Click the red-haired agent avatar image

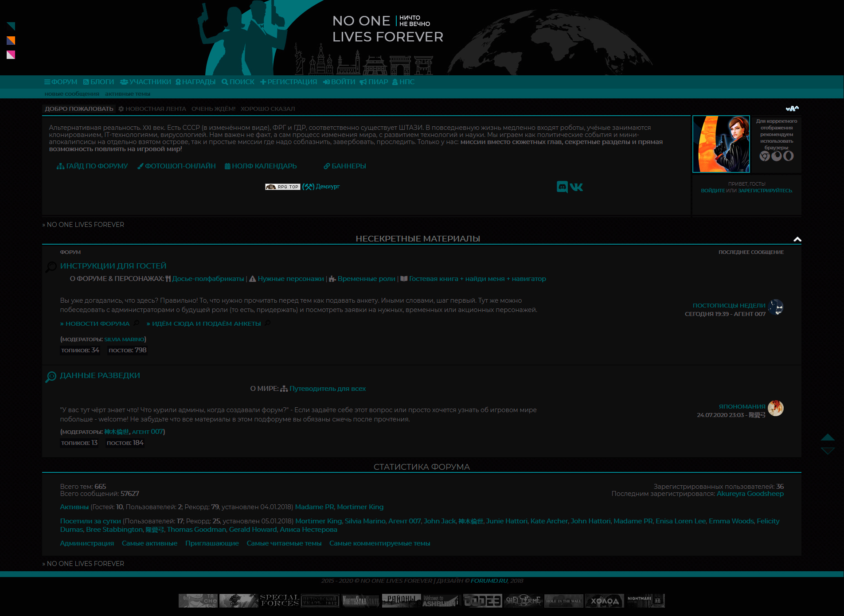(721, 144)
